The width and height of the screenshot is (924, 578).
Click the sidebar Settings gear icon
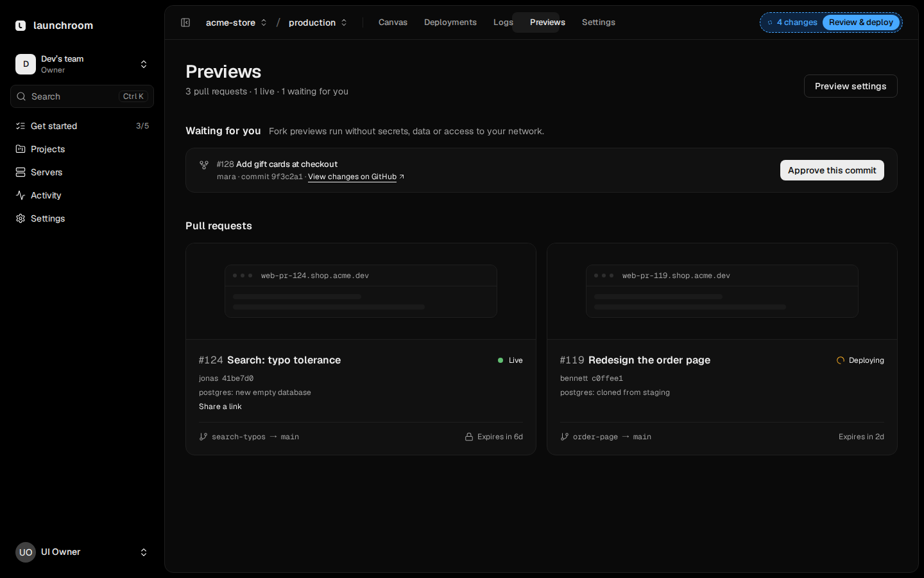[21, 218]
